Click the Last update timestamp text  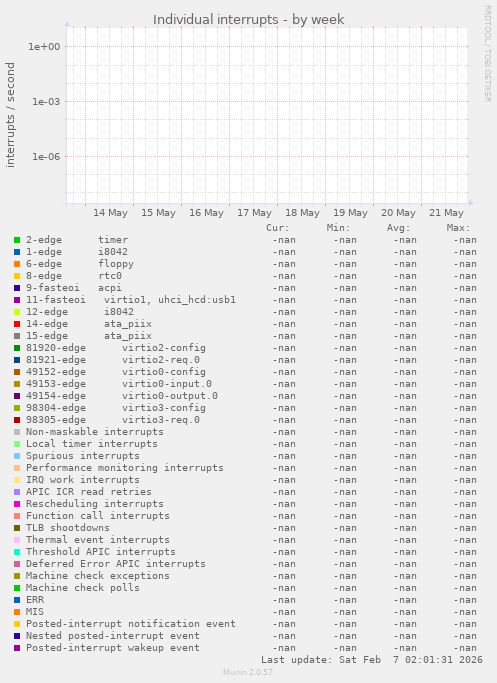tap(372, 660)
